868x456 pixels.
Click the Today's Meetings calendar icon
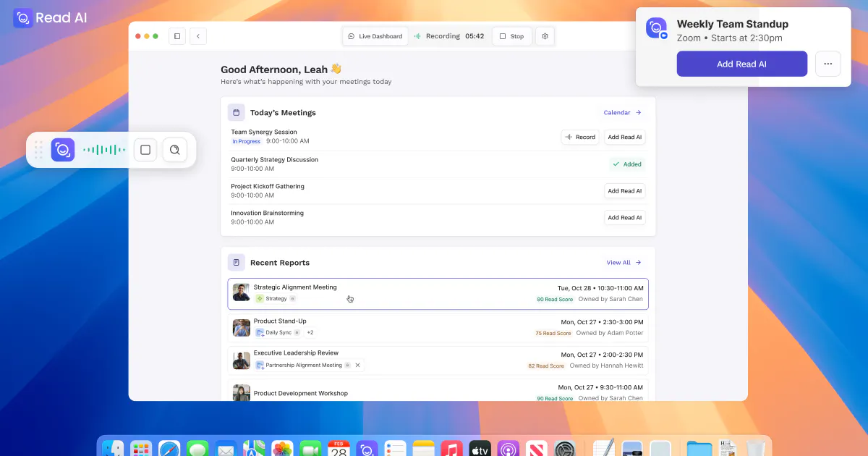coord(236,112)
